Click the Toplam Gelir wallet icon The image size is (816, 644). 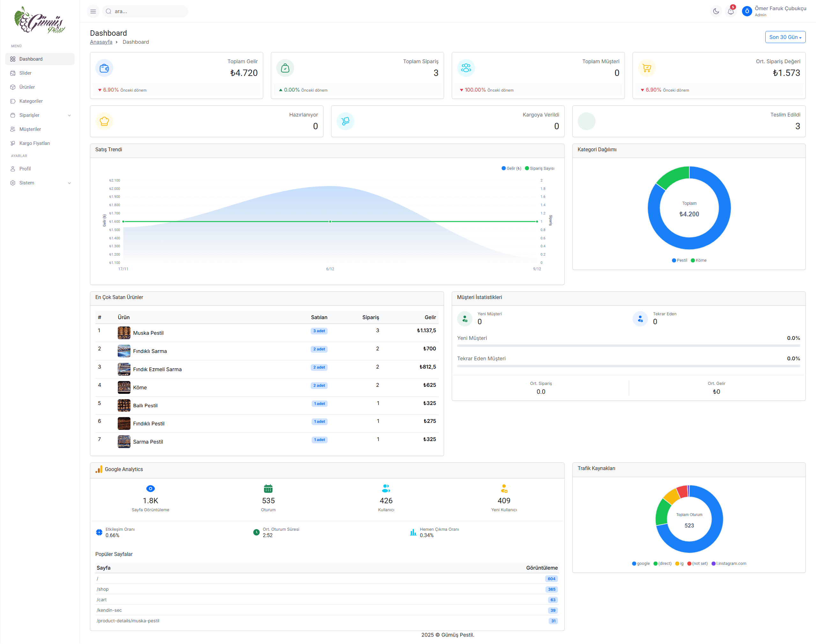[x=104, y=68]
